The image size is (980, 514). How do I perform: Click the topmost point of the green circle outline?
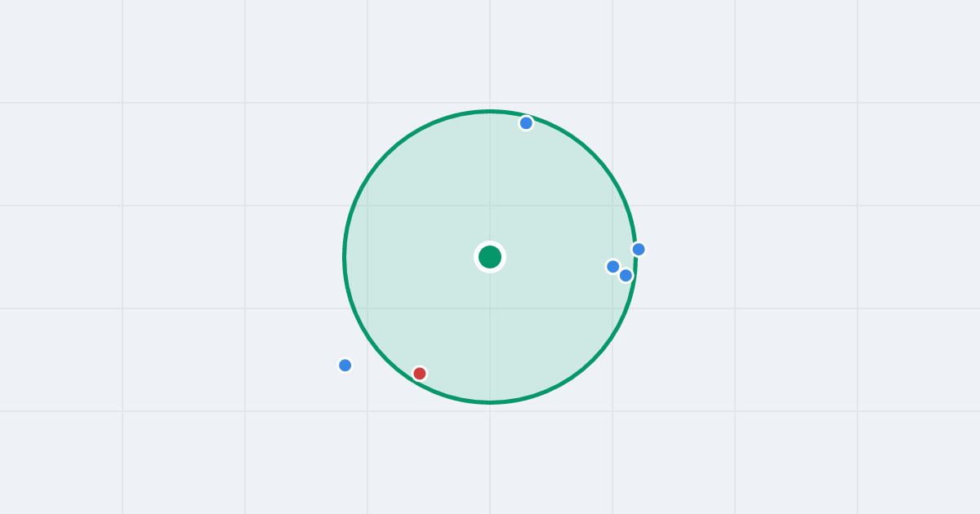[x=490, y=112]
